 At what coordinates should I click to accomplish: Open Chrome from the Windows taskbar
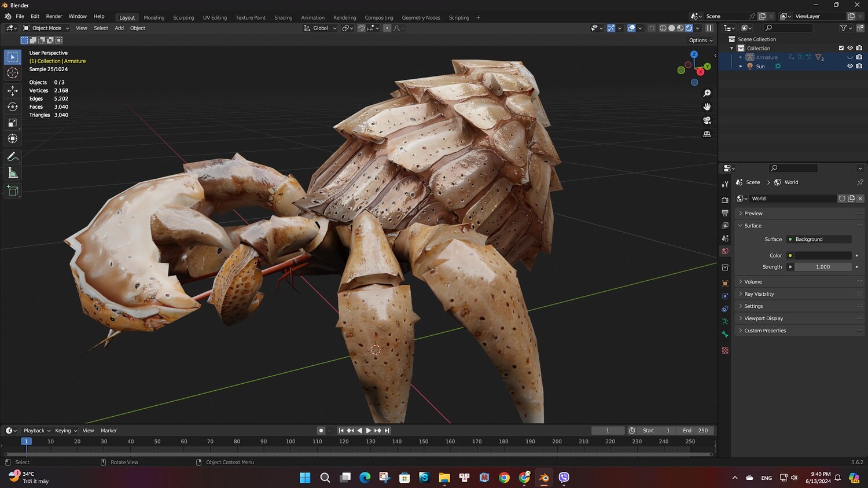504,478
